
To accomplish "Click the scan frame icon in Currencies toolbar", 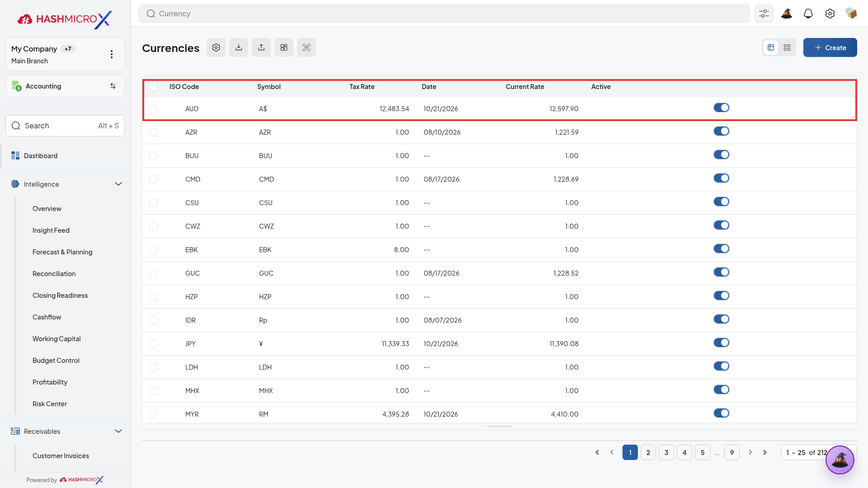I will click(x=307, y=47).
